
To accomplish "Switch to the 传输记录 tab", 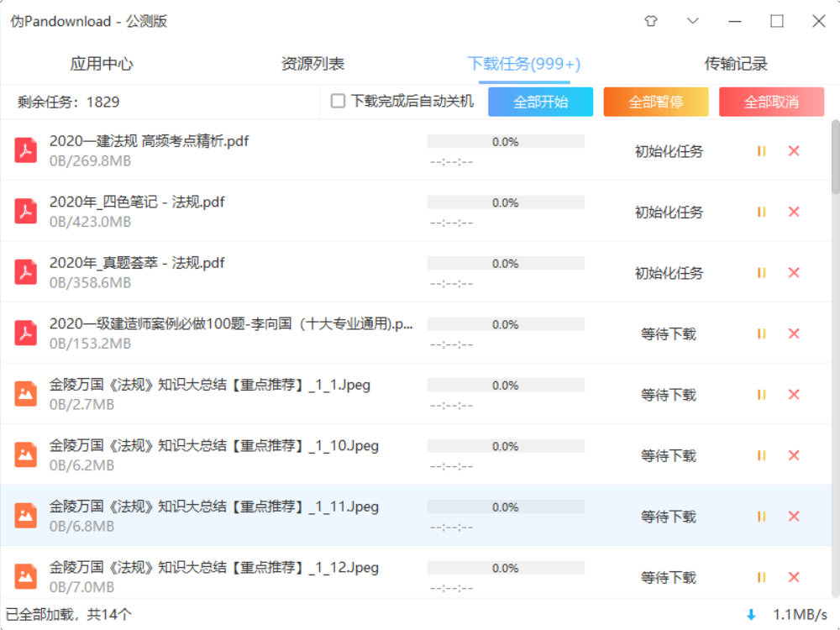I will (x=737, y=62).
